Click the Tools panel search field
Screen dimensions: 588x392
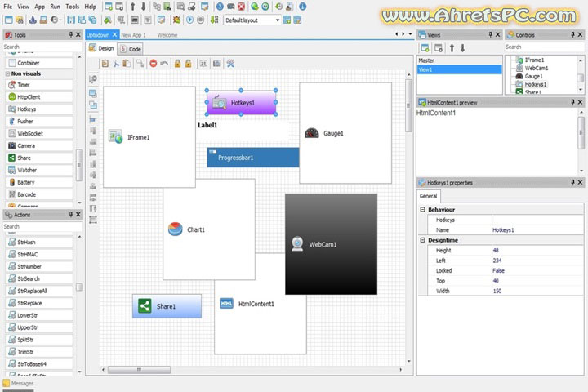pos(42,47)
